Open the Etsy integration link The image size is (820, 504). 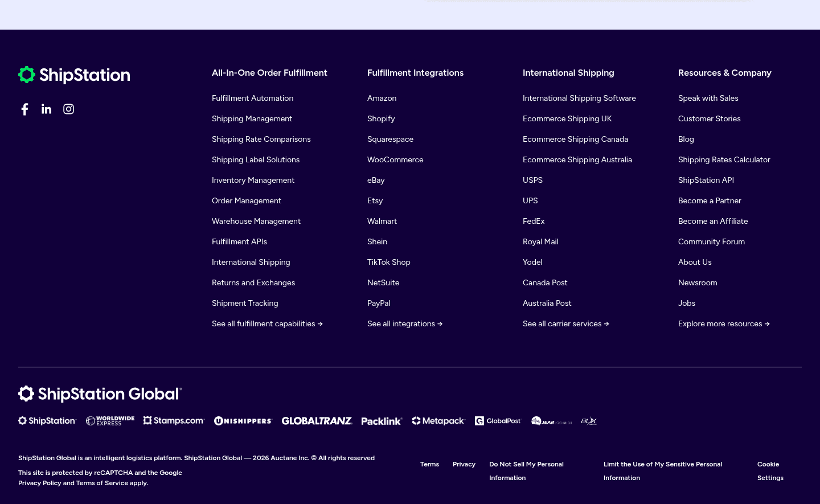(375, 200)
